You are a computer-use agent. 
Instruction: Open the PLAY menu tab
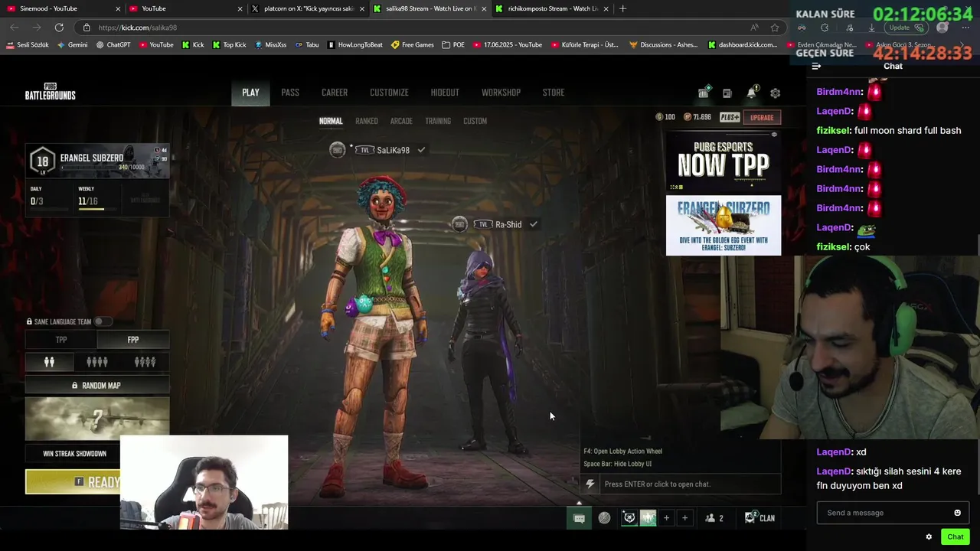coord(250,93)
